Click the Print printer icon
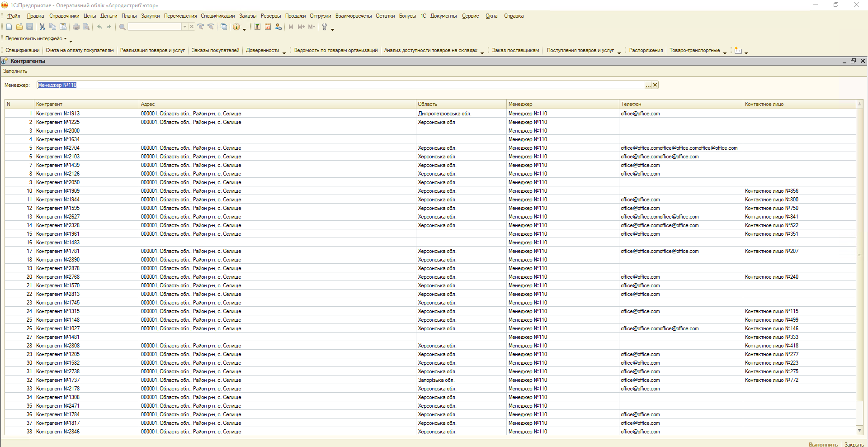This screenshot has height=447, width=868. point(76,27)
